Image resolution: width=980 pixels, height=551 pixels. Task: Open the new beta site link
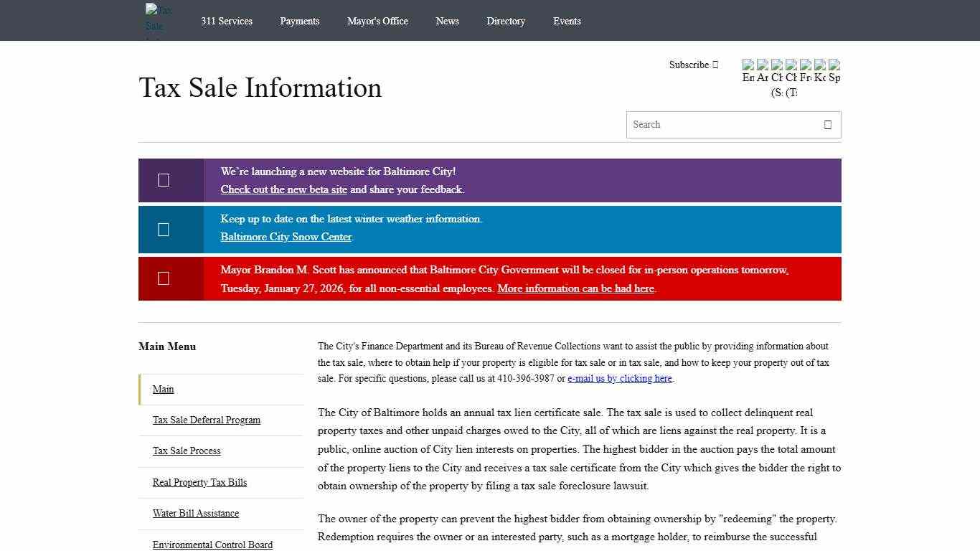[283, 189]
